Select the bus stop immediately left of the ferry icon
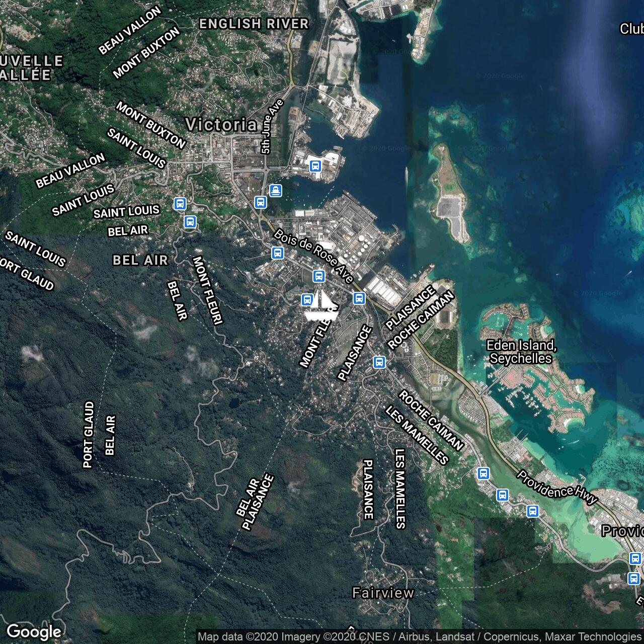The width and height of the screenshot is (644, 644). pyautogui.click(x=260, y=202)
